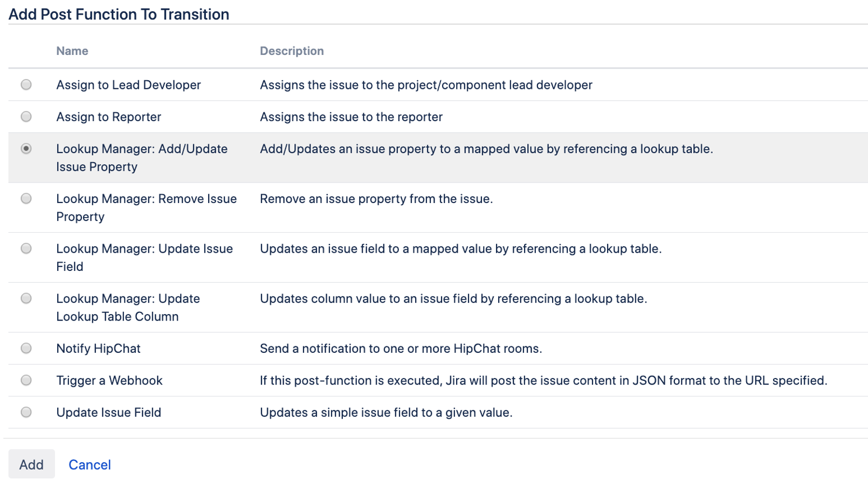The height and width of the screenshot is (488, 868).
Task: Click the Notify HipChat name label
Action: tap(98, 348)
